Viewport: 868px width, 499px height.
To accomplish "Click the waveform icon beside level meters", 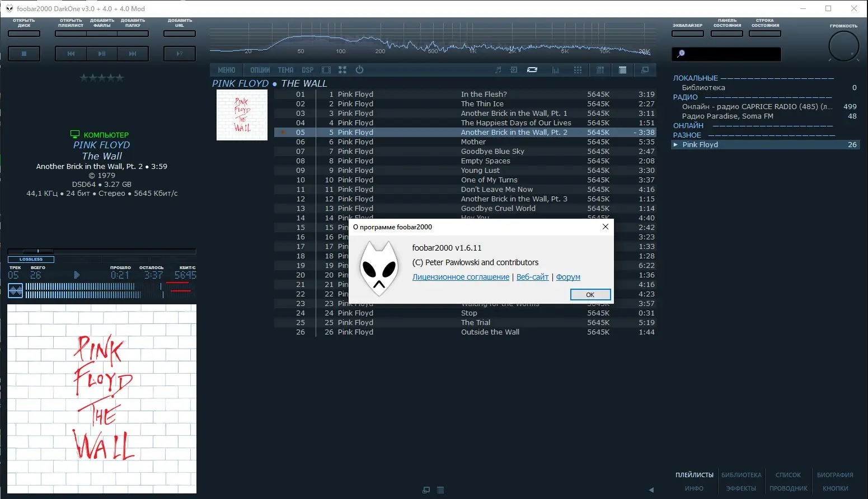I will pos(16,290).
